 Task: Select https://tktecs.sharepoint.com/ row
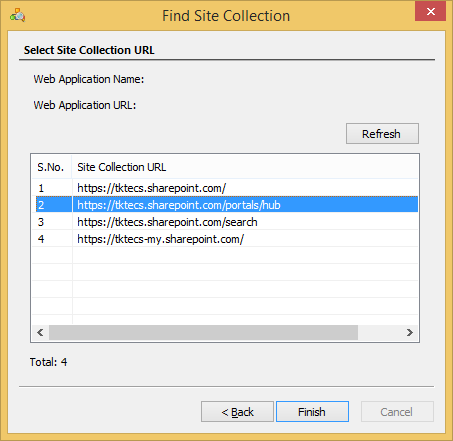tap(225, 188)
